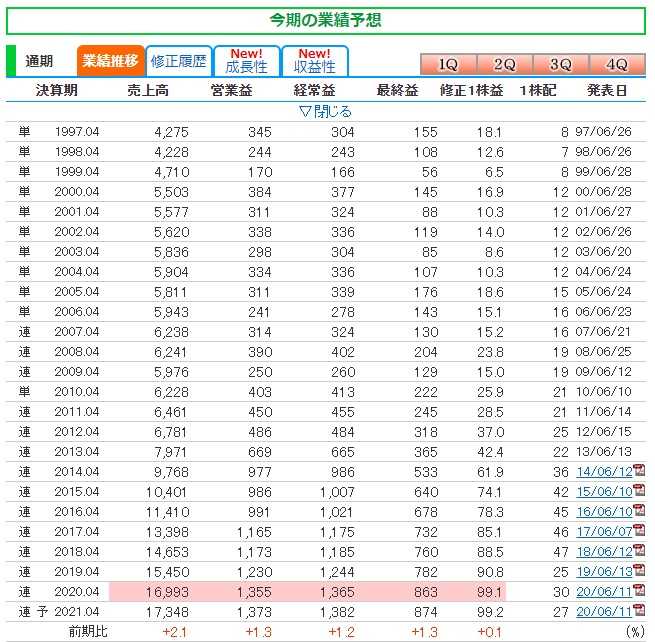Show second quarter results with 2Q
Image resolution: width=655 pixels, height=642 pixels.
point(504,64)
